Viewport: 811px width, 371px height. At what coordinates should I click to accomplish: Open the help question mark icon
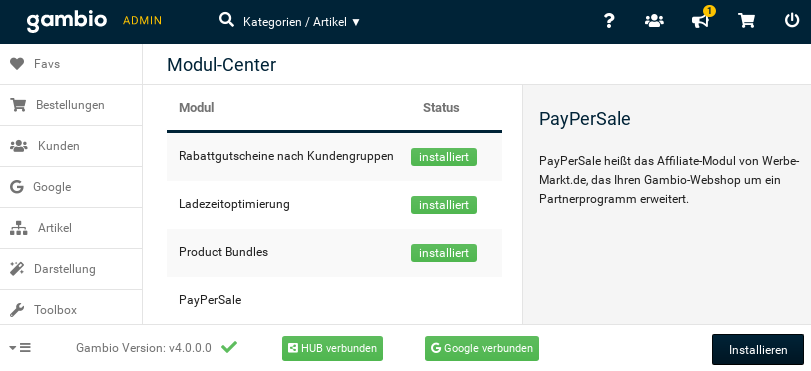(x=609, y=21)
